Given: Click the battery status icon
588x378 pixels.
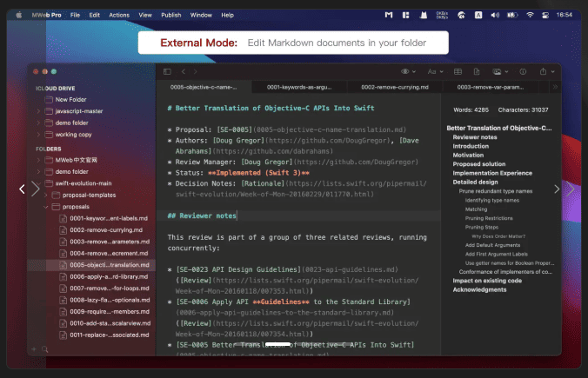Looking at the screenshot, I should pyautogui.click(x=512, y=15).
